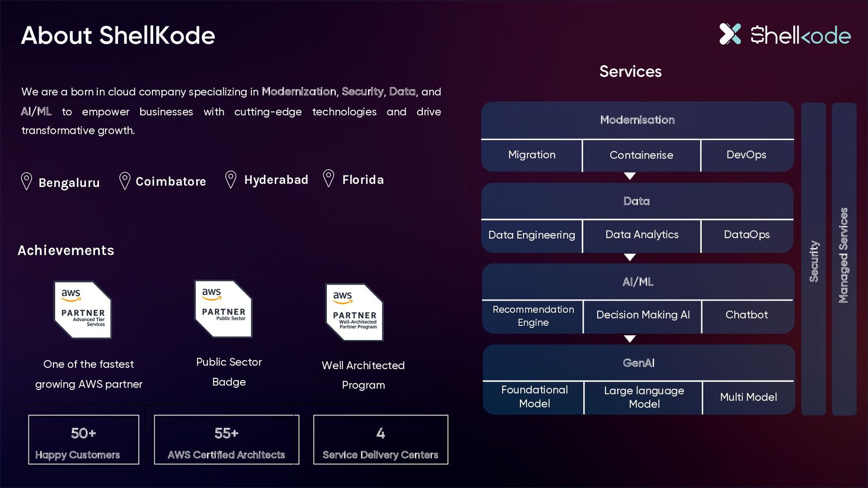Click the location pin beside Bengaluru
This screenshot has height=488, width=868.
[x=27, y=181]
